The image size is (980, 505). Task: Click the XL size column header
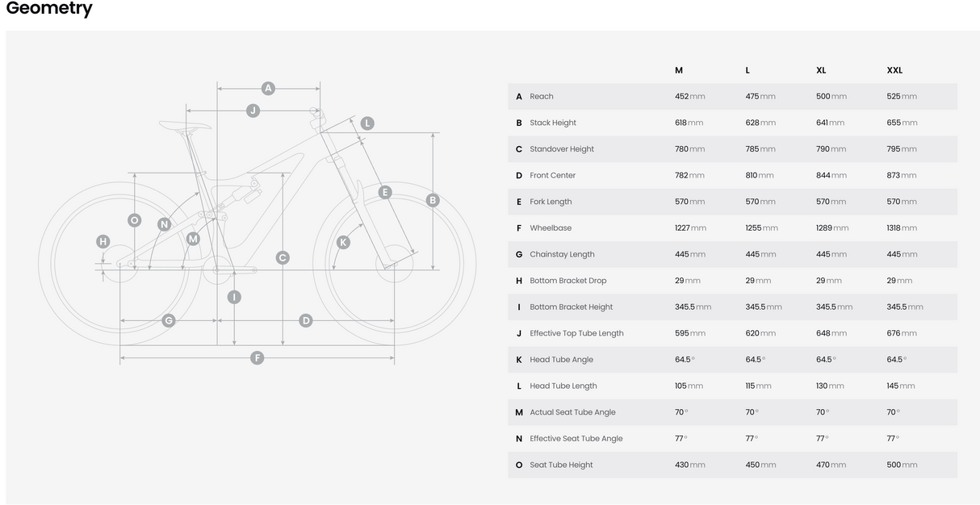(x=821, y=70)
